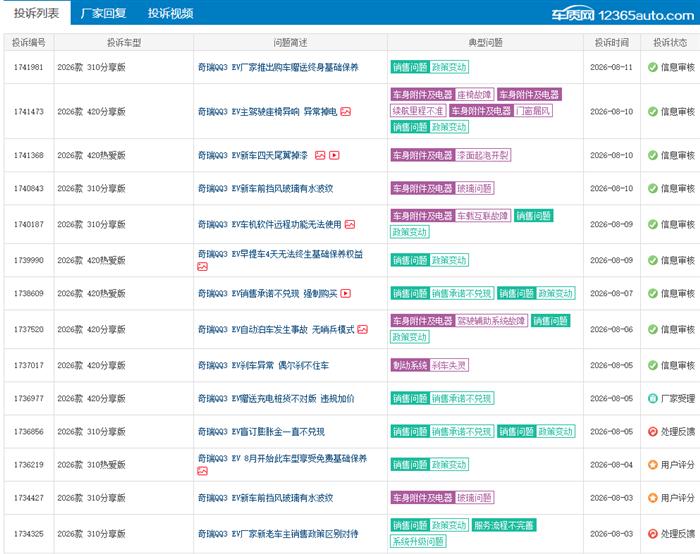Click 刹车失灵 tag
The height and width of the screenshot is (554, 700).
pos(449,365)
